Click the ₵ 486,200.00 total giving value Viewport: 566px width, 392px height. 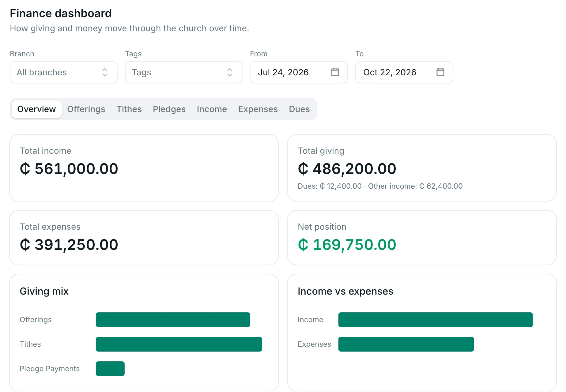pyautogui.click(x=347, y=169)
